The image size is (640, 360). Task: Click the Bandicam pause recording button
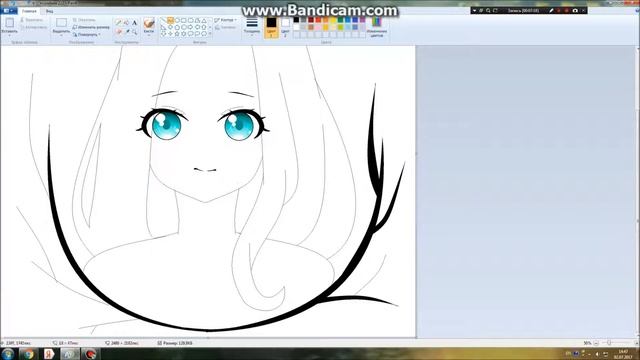[x=559, y=11]
